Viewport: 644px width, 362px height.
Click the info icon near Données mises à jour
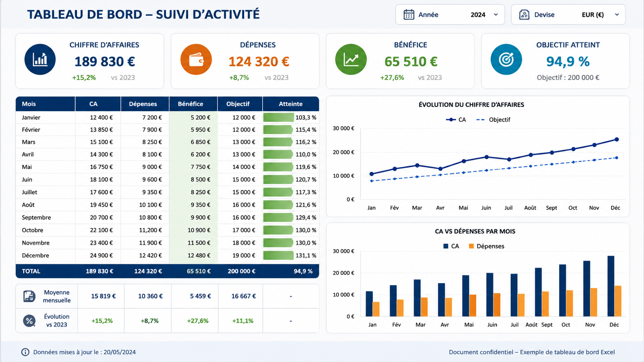[x=25, y=352]
